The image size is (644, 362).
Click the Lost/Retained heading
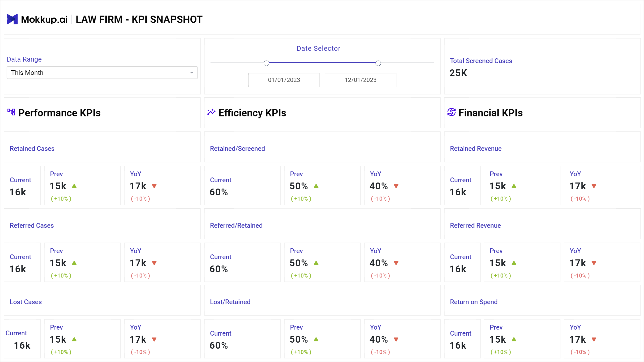(230, 302)
